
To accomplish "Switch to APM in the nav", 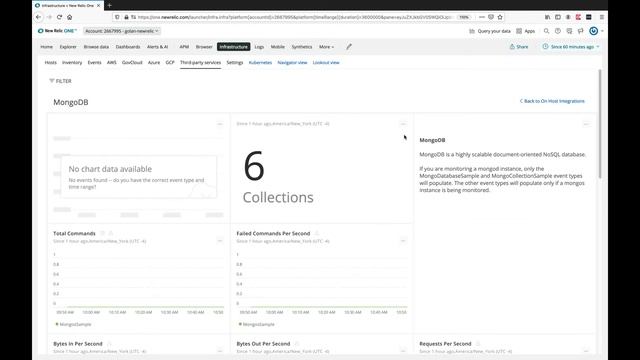I will click(x=184, y=47).
